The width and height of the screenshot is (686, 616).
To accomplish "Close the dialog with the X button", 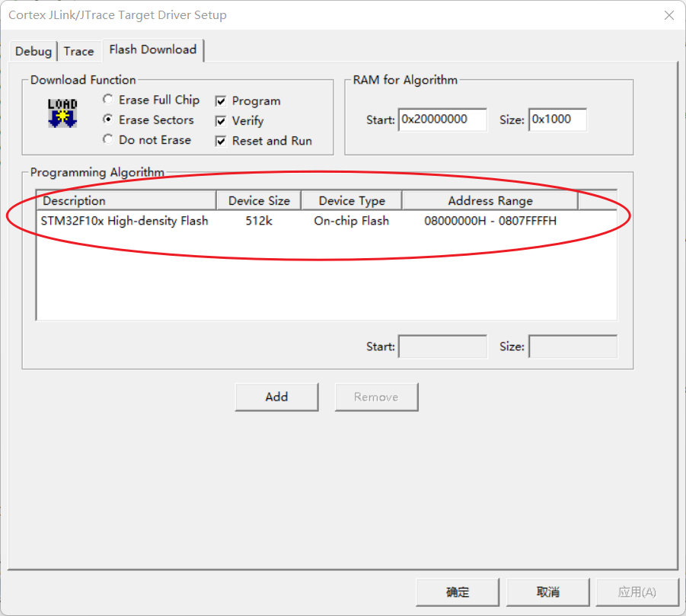I will coord(668,14).
